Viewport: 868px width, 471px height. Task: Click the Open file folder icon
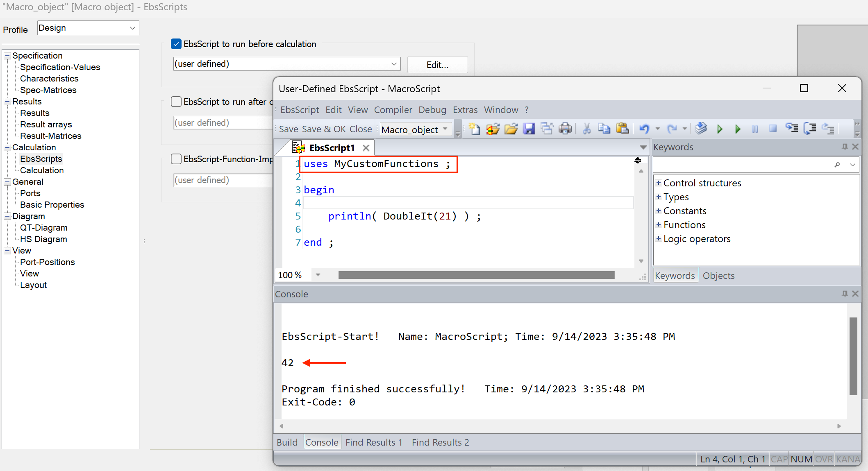pyautogui.click(x=511, y=129)
